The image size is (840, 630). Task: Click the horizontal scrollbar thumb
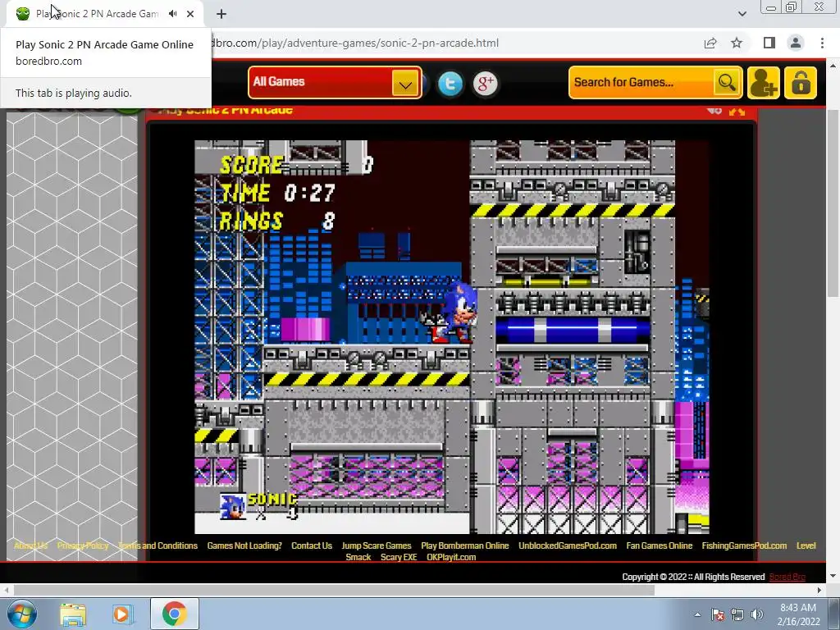[334, 590]
